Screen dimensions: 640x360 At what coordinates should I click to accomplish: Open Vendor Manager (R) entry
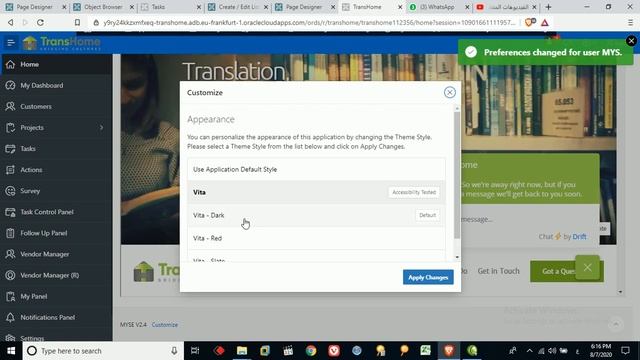tap(56, 275)
